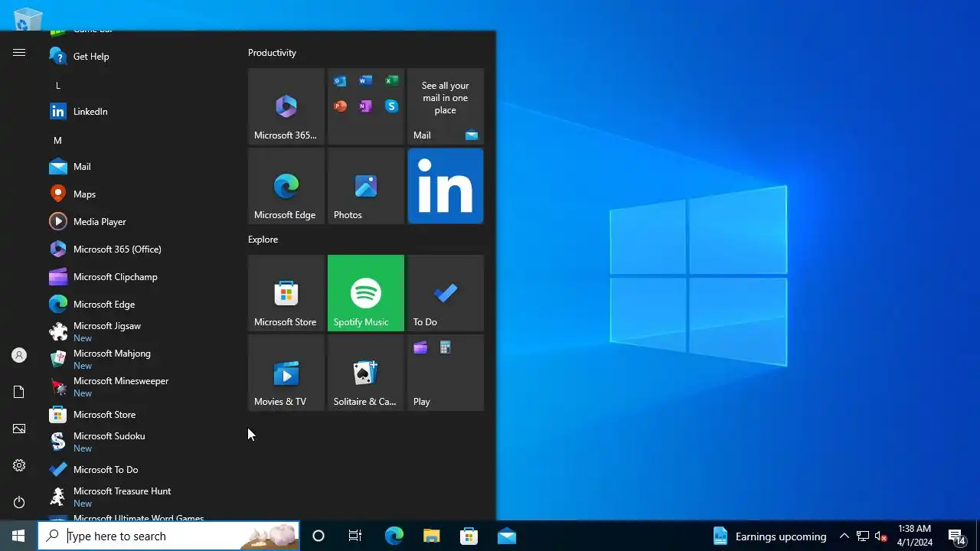Image resolution: width=980 pixels, height=551 pixels.
Task: Open the Photos tile
Action: 366,186
